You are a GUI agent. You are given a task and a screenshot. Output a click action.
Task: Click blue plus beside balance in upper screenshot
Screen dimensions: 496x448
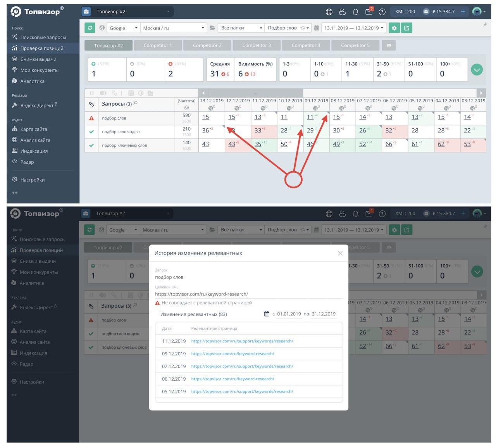463,12
